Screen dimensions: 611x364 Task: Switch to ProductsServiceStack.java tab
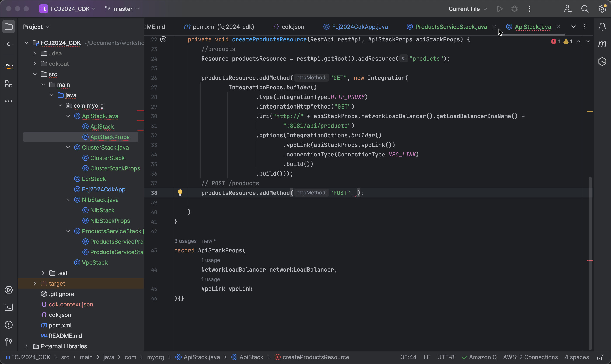(451, 27)
